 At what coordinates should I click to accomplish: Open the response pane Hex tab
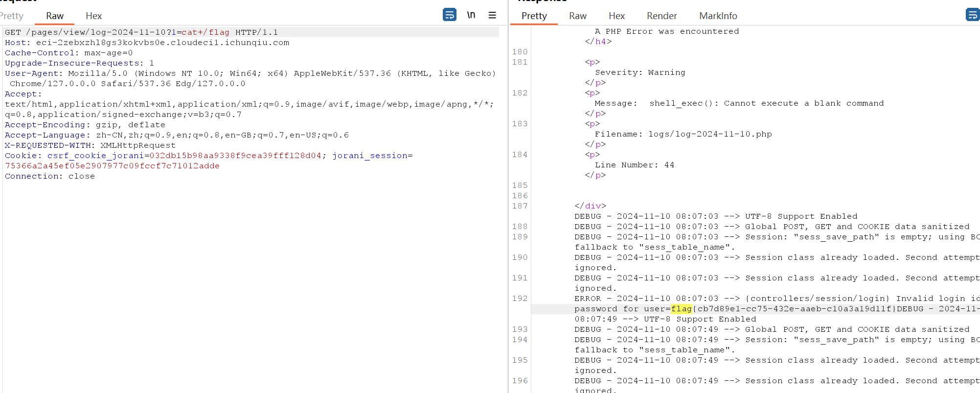coord(616,16)
